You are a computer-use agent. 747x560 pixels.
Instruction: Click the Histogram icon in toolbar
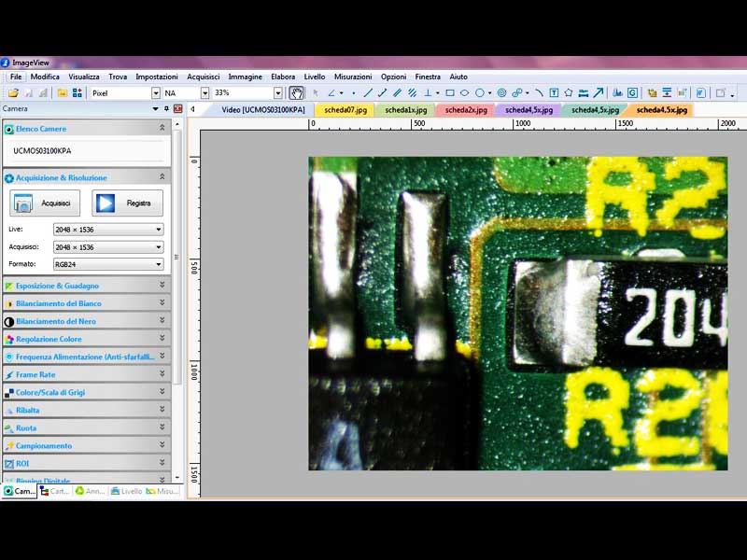617,92
